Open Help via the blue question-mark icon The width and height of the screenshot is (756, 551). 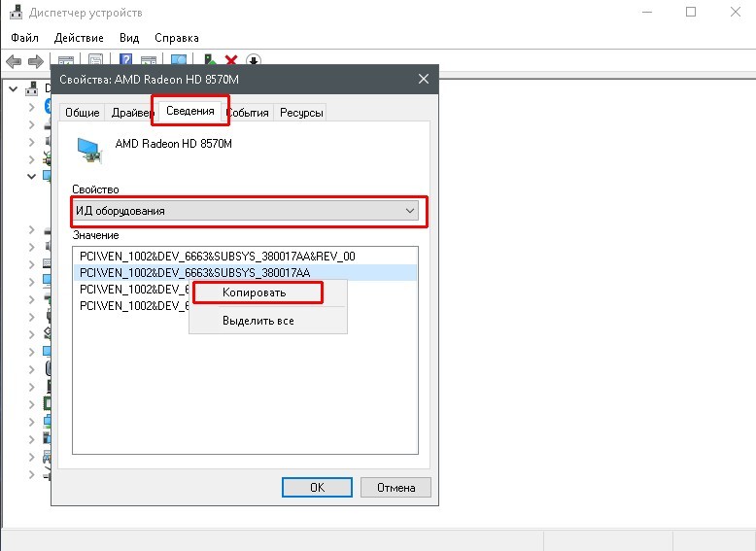tap(126, 59)
